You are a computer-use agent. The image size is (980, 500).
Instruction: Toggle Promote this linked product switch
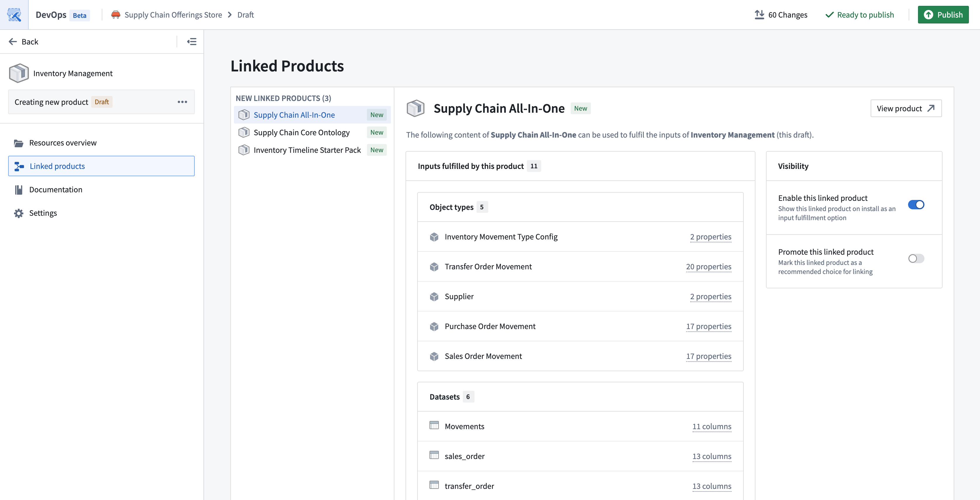coord(916,258)
